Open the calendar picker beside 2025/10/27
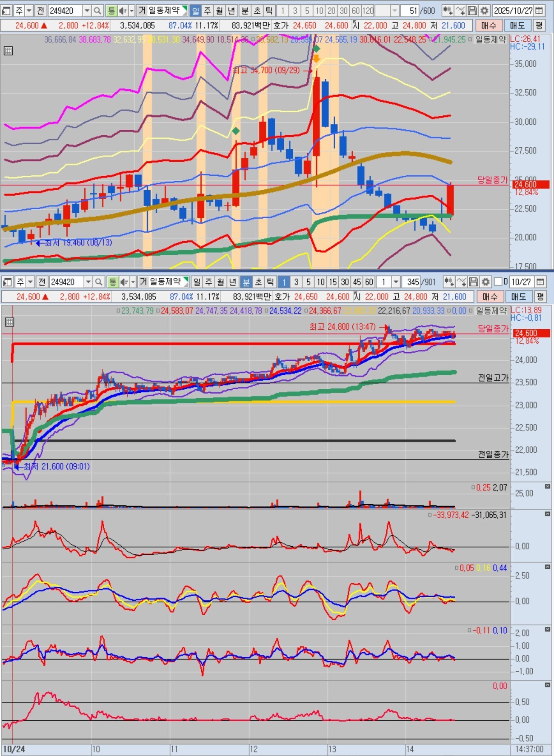This screenshot has height=756, width=554. click(x=539, y=11)
